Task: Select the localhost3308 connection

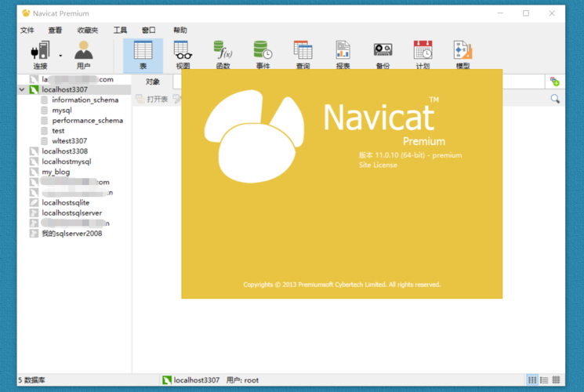Action: pyautogui.click(x=65, y=151)
